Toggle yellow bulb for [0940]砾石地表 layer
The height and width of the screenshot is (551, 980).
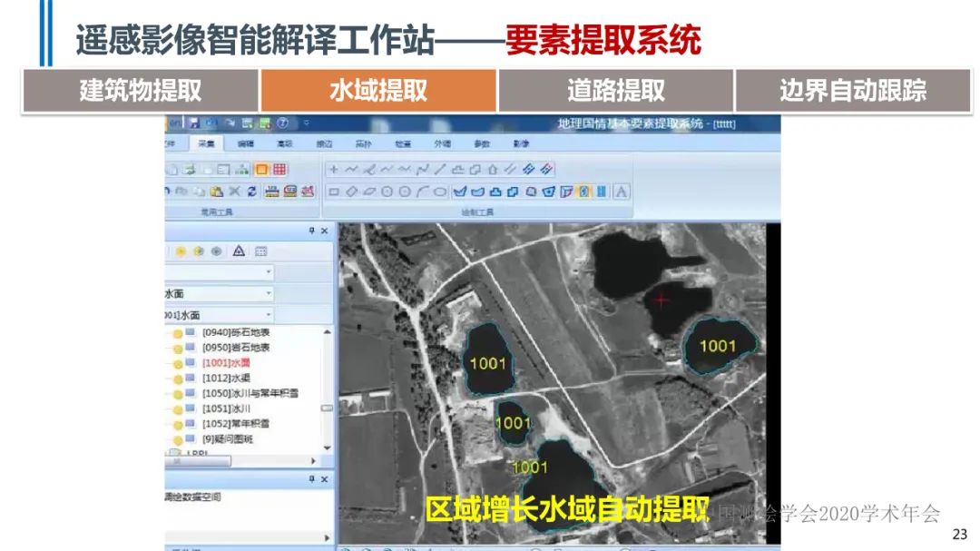click(178, 333)
